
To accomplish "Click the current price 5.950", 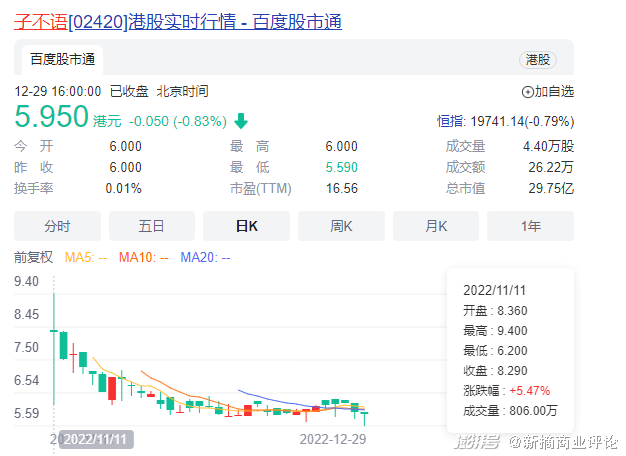I will pos(51,116).
